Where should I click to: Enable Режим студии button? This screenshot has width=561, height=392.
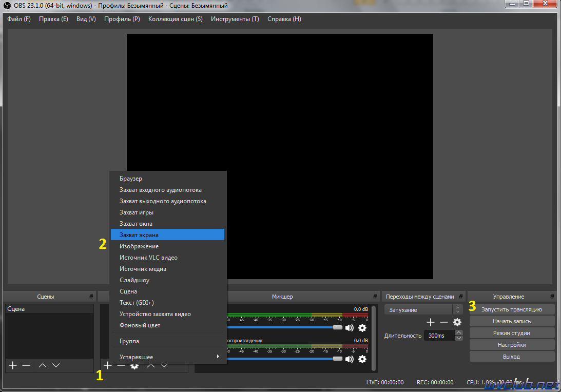512,333
